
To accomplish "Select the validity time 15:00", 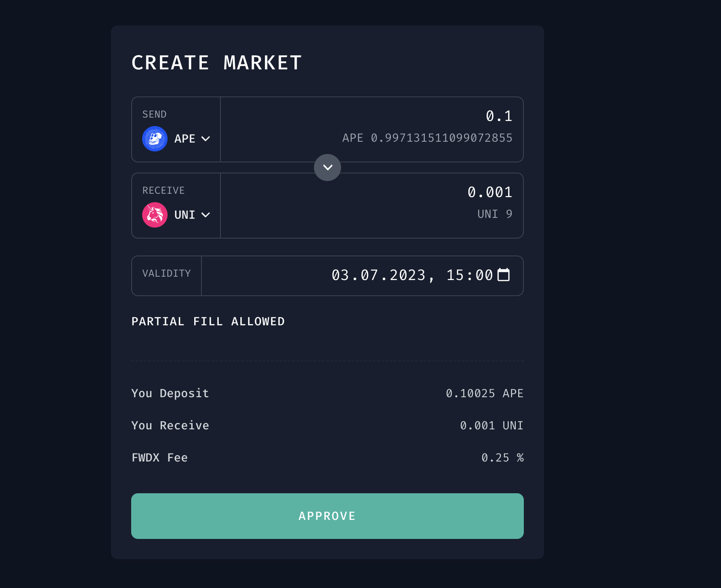I will pyautogui.click(x=469, y=275).
